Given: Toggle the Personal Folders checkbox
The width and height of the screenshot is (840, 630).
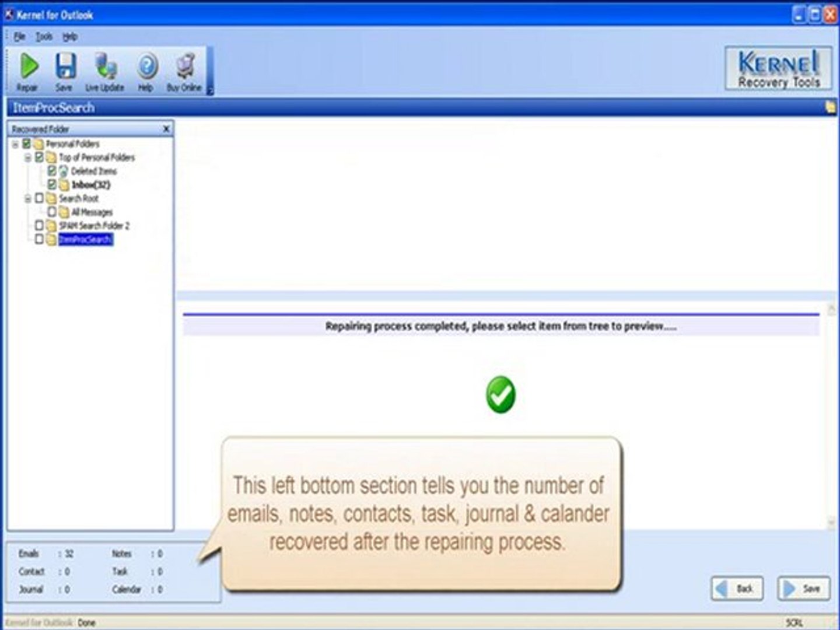Looking at the screenshot, I should pos(26,143).
